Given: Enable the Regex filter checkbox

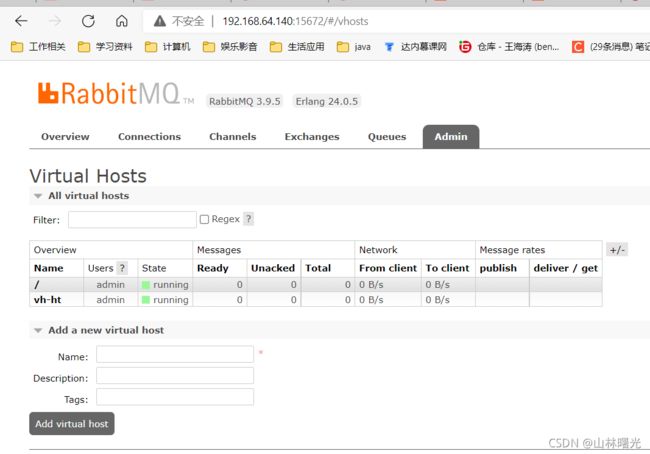Looking at the screenshot, I should pos(205,220).
